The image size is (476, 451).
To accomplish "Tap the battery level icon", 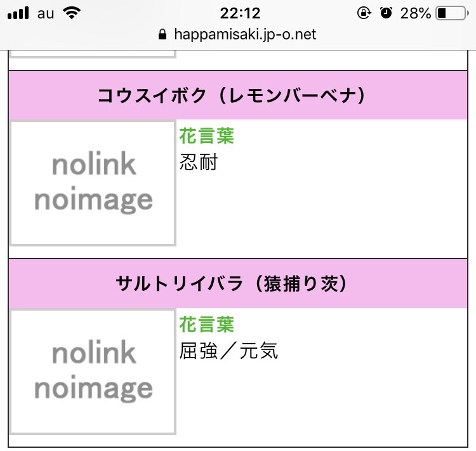I will coord(453,13).
